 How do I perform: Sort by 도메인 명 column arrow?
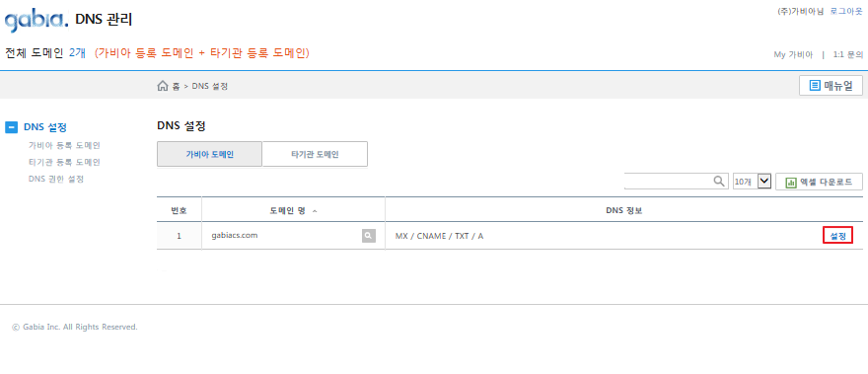point(315,211)
